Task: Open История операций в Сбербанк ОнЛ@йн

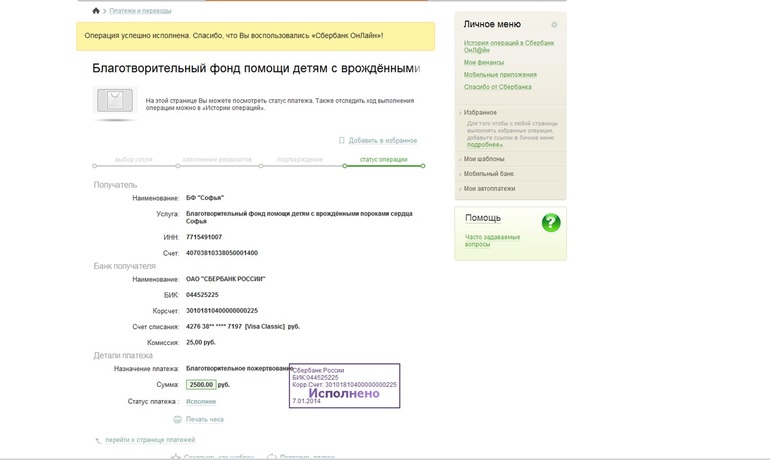Action: tap(509, 47)
